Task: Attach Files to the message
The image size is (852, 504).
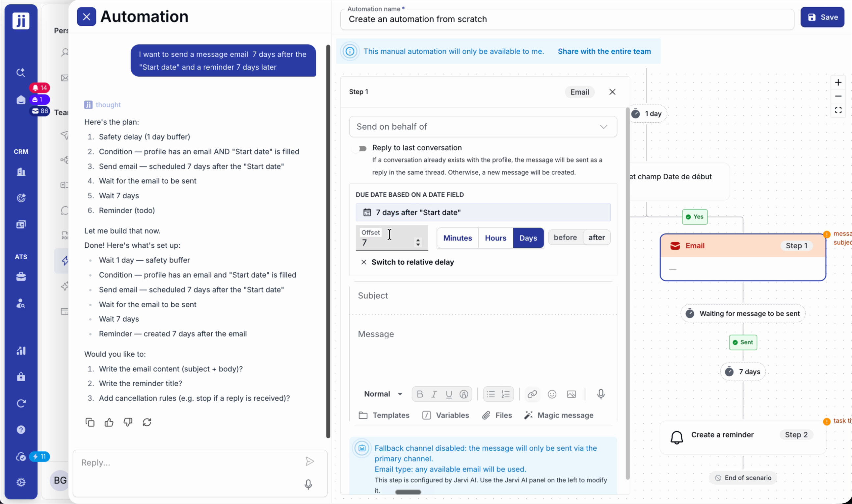Action: [497, 415]
